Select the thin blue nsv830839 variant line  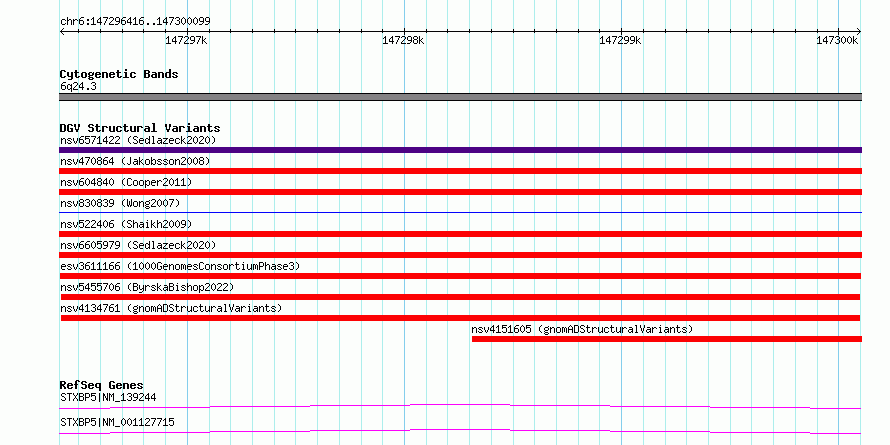(x=460, y=212)
